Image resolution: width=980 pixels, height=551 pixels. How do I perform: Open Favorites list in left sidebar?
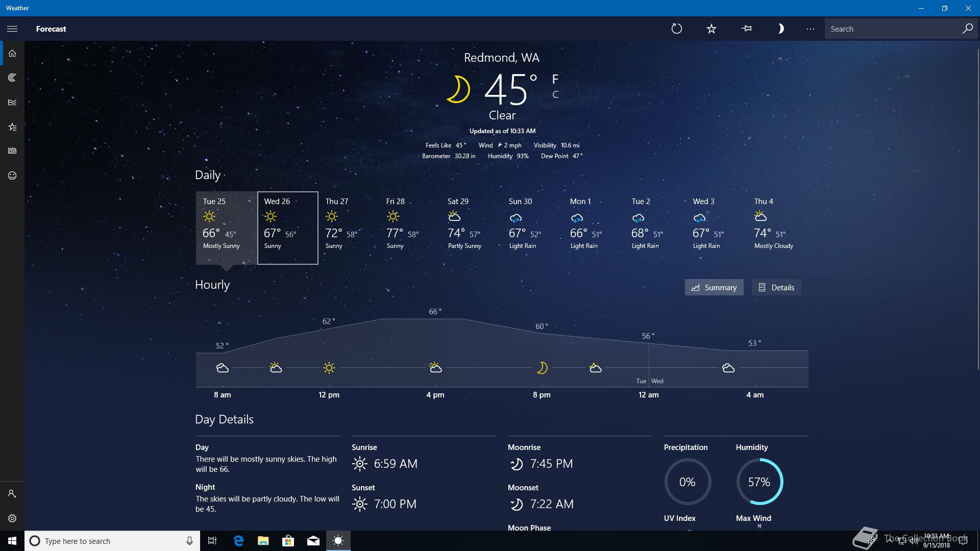point(12,127)
